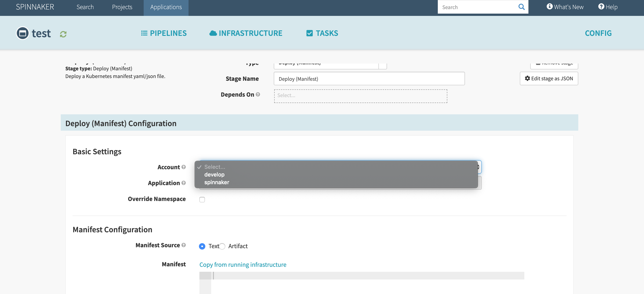
Task: Open the Help link
Action: (608, 7)
